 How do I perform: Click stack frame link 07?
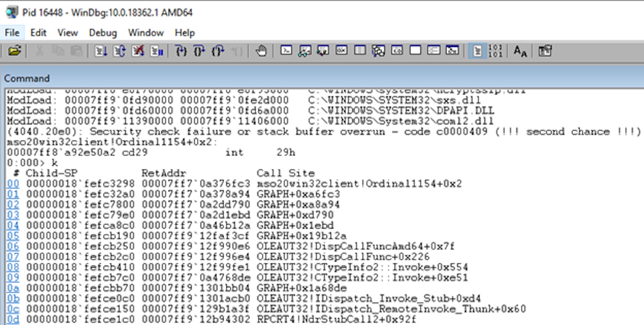tap(13, 257)
